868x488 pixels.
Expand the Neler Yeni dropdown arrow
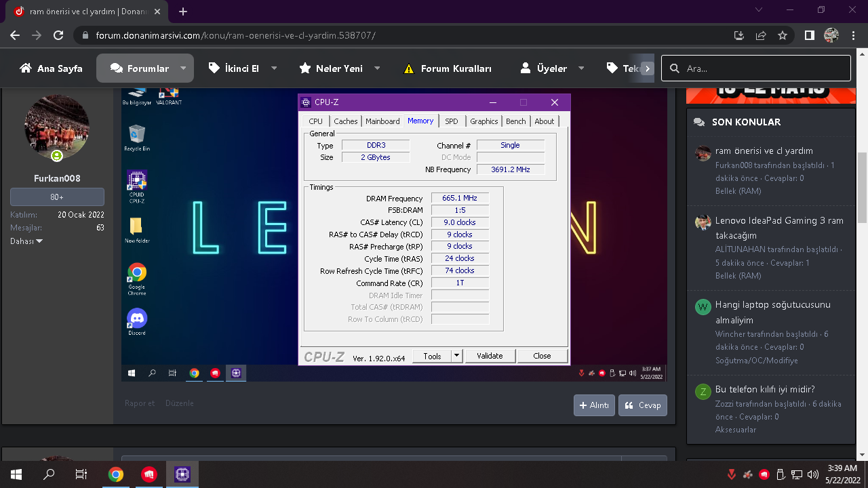point(377,68)
